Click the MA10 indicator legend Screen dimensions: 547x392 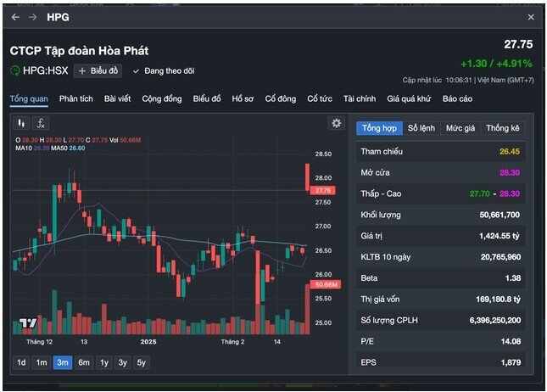coord(32,148)
